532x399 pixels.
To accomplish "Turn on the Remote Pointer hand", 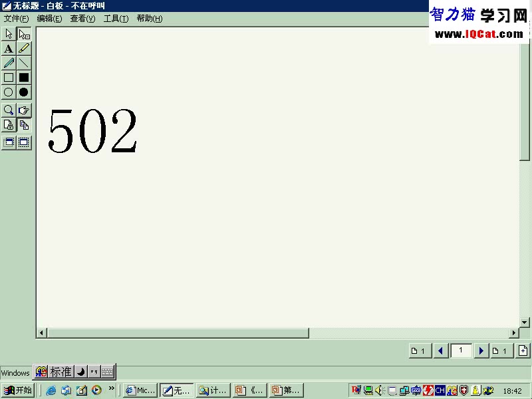I will click(24, 110).
